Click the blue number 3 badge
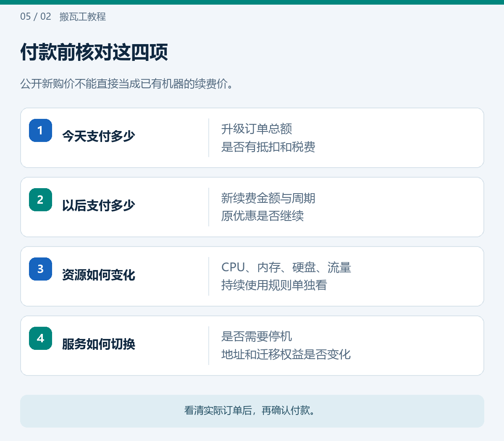Screen dimensions: 504x441 coord(40,269)
